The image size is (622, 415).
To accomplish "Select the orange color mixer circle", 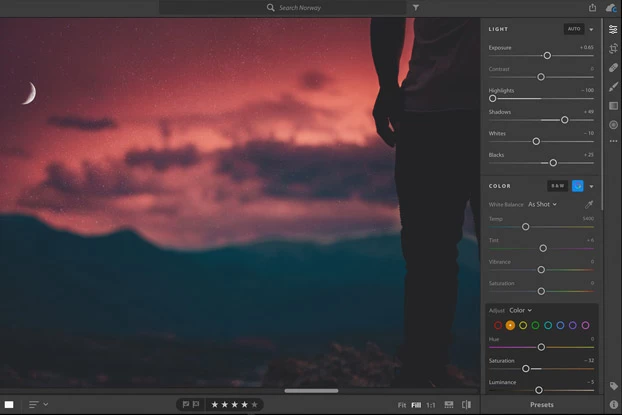I will pos(510,325).
